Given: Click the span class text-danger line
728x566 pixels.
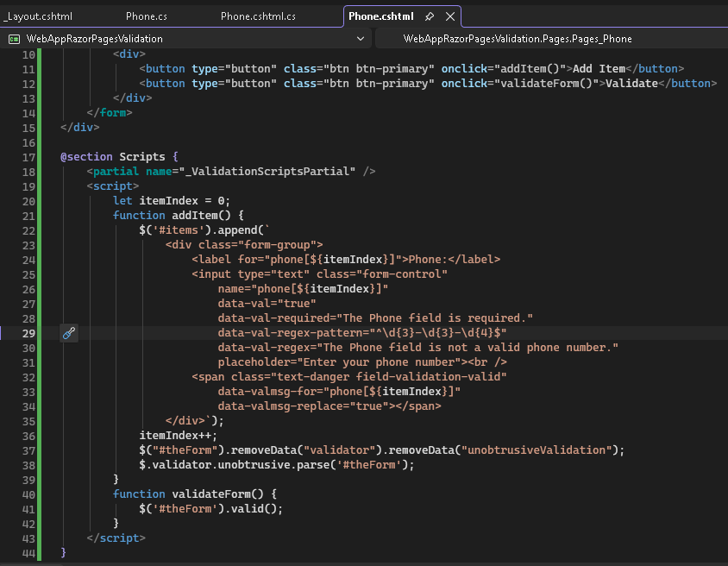Looking at the screenshot, I should point(349,377).
